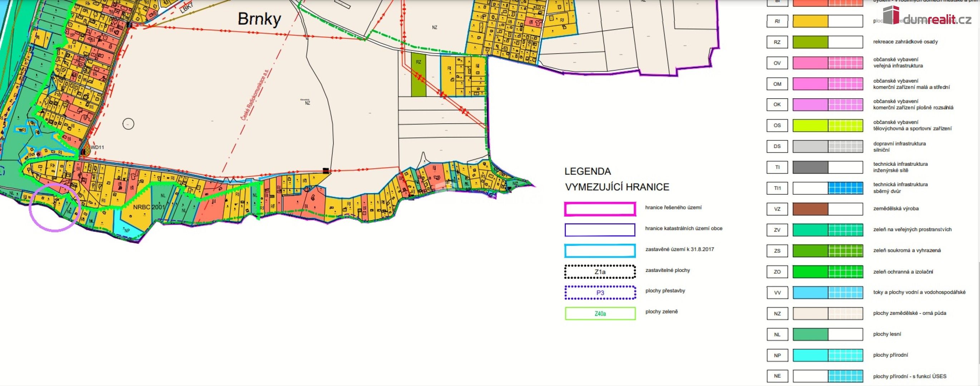Viewport: 980px width, 386px height.
Task: Click the lime OS hatched swatch
Action: click(845, 125)
